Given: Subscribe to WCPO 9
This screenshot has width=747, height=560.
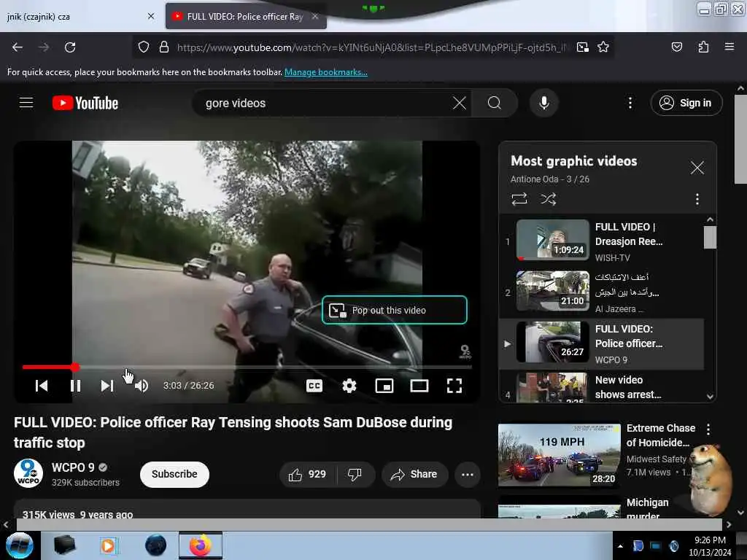Looking at the screenshot, I should [x=174, y=474].
